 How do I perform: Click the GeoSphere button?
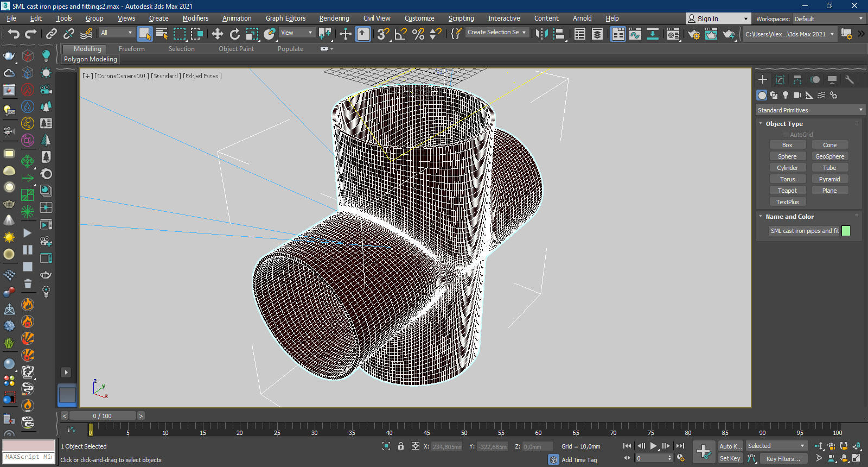[x=829, y=156]
